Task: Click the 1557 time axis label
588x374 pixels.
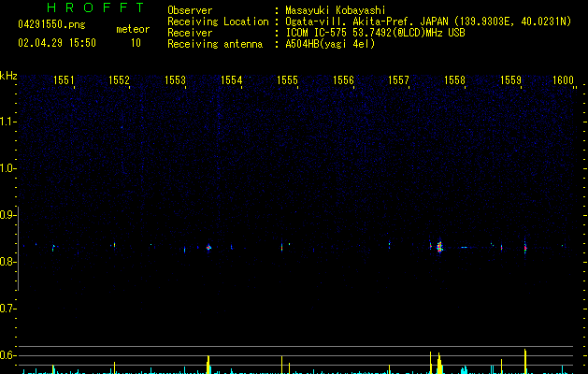Action: (398, 80)
